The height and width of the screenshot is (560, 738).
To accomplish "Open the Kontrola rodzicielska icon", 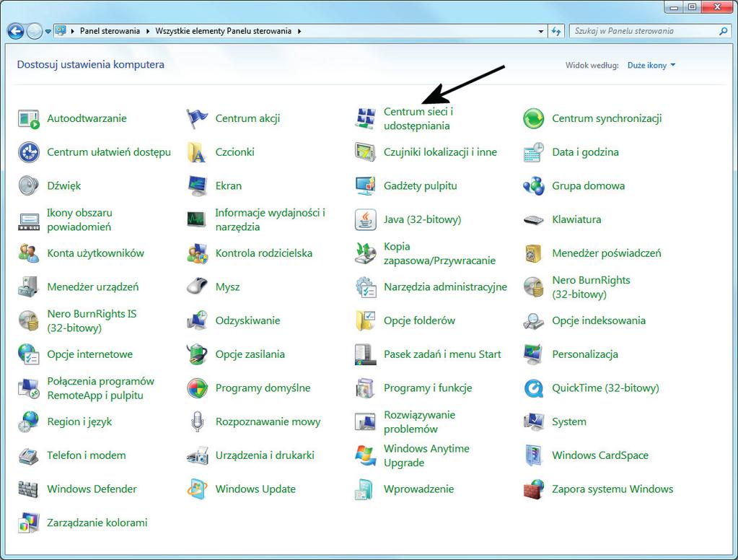I will (197, 253).
